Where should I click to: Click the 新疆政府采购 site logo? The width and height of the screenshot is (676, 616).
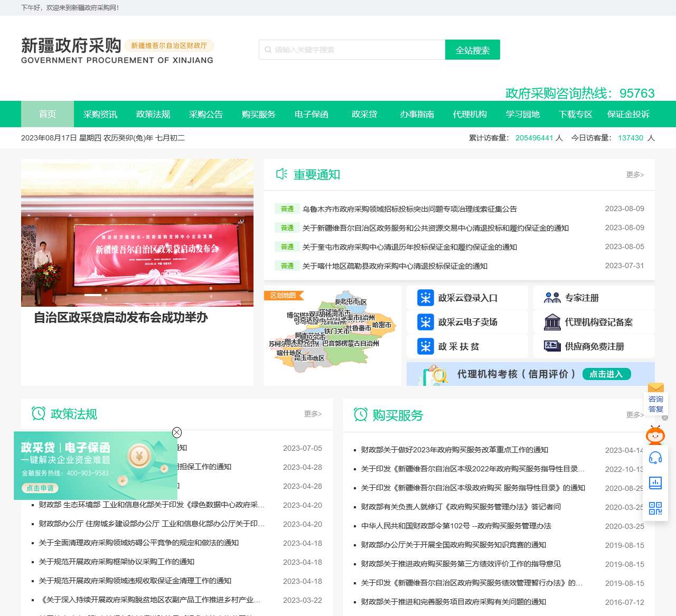tap(117, 51)
